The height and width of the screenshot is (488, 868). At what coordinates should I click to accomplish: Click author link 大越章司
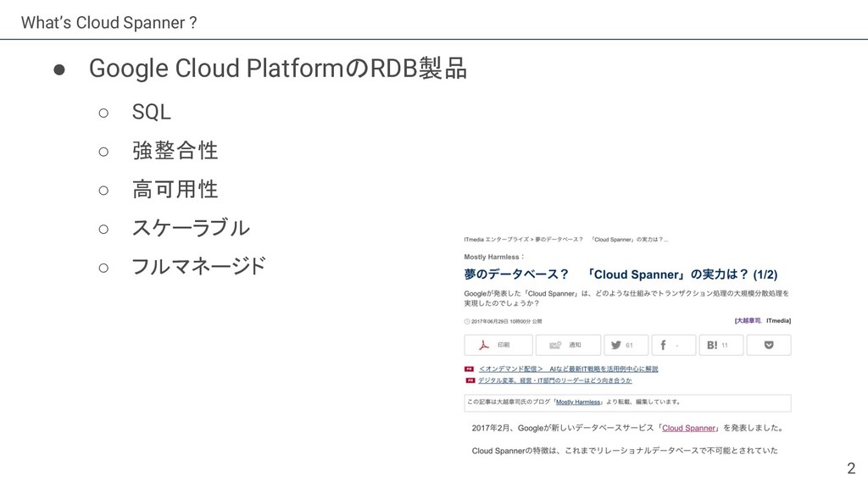[748, 321]
